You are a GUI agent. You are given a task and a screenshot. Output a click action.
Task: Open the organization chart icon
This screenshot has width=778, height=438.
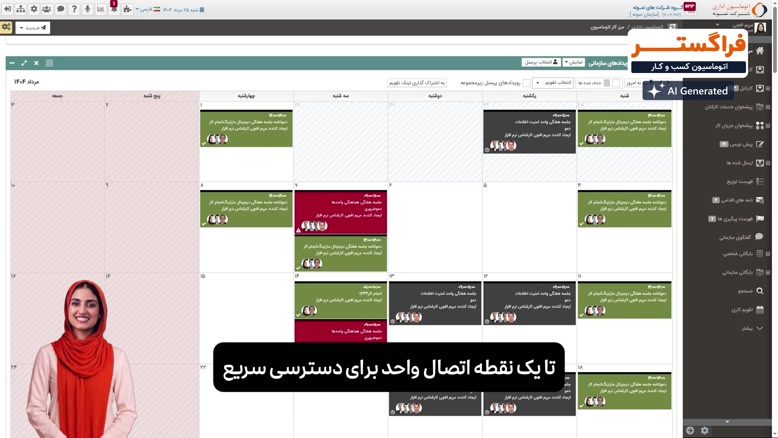[x=20, y=9]
